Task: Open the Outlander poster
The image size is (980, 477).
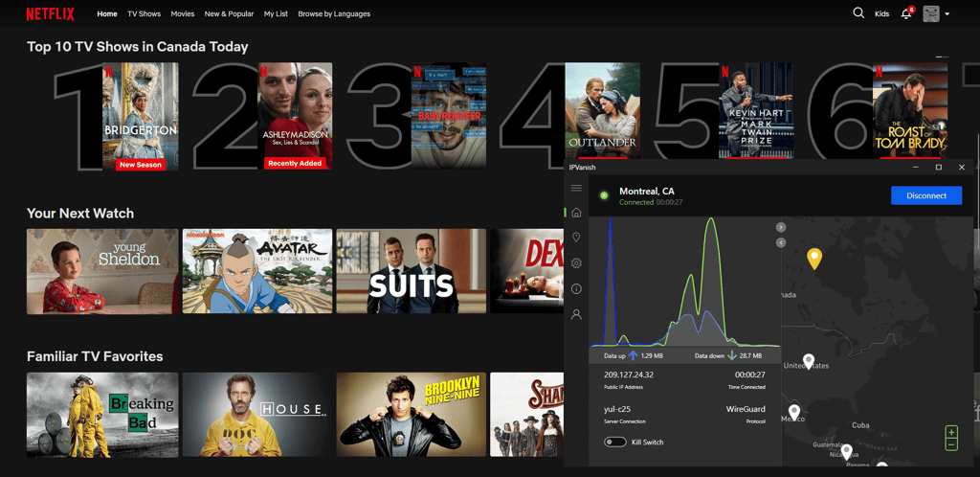Action: click(603, 111)
